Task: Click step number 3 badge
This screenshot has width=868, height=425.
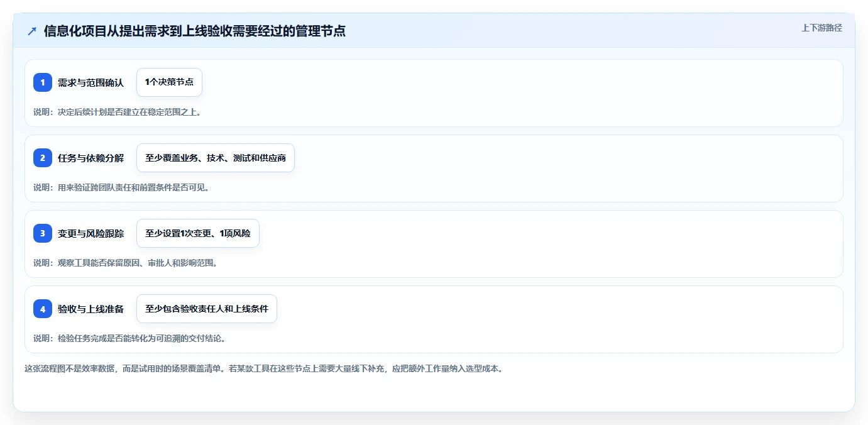Action: point(43,233)
